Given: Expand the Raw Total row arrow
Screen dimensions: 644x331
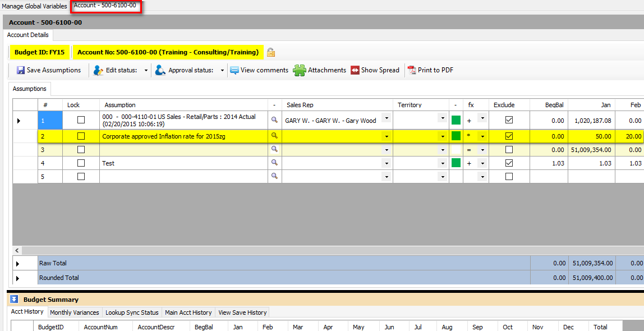Looking at the screenshot, I should (18, 263).
